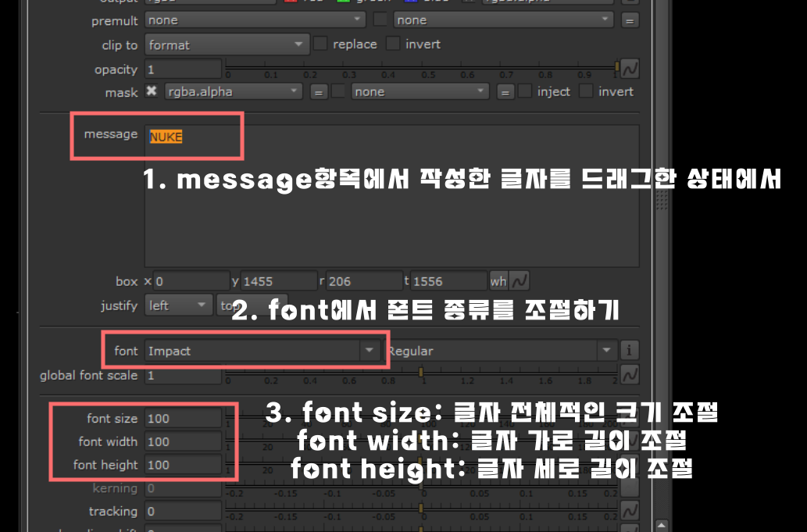Click the box r field showing 206
Image resolution: width=807 pixels, height=532 pixels.
pyautogui.click(x=364, y=281)
